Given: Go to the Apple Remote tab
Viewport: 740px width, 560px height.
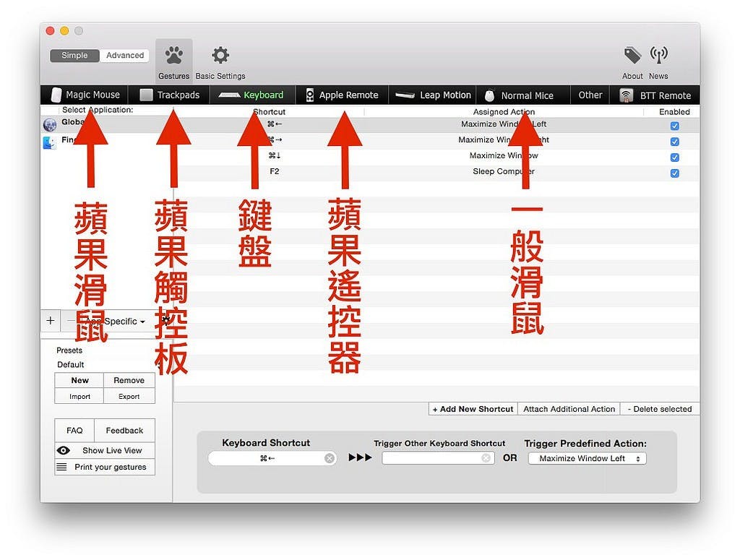Looking at the screenshot, I should pos(342,95).
